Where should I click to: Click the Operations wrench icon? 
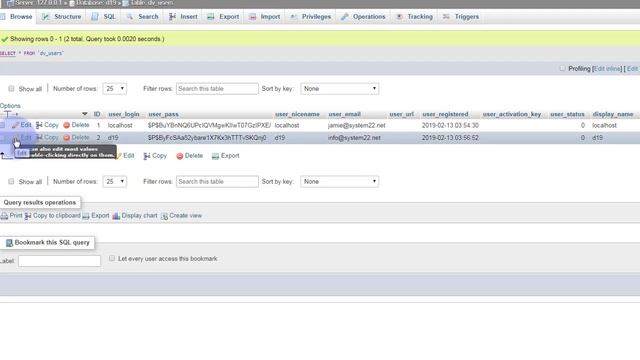click(345, 17)
